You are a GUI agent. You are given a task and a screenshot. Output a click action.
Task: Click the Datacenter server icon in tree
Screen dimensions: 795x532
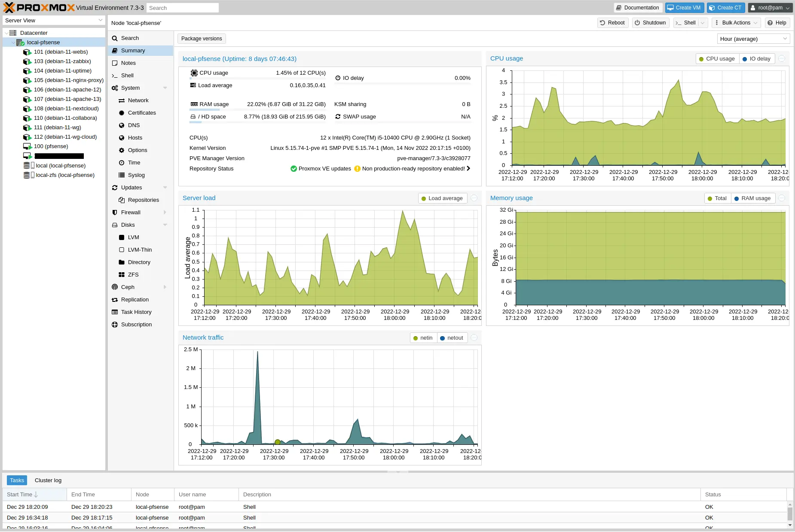[13, 33]
